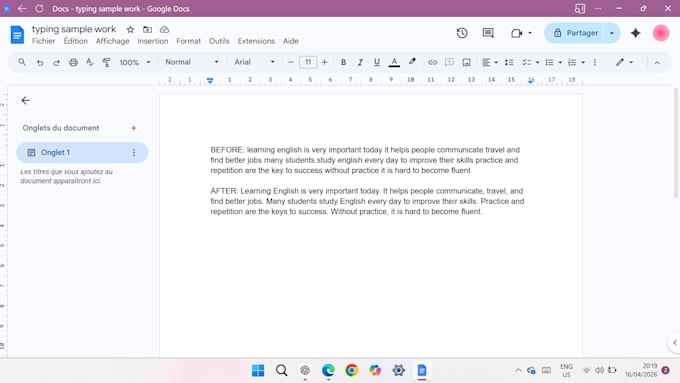Open the Format menu
The image size is (680, 383).
[188, 41]
